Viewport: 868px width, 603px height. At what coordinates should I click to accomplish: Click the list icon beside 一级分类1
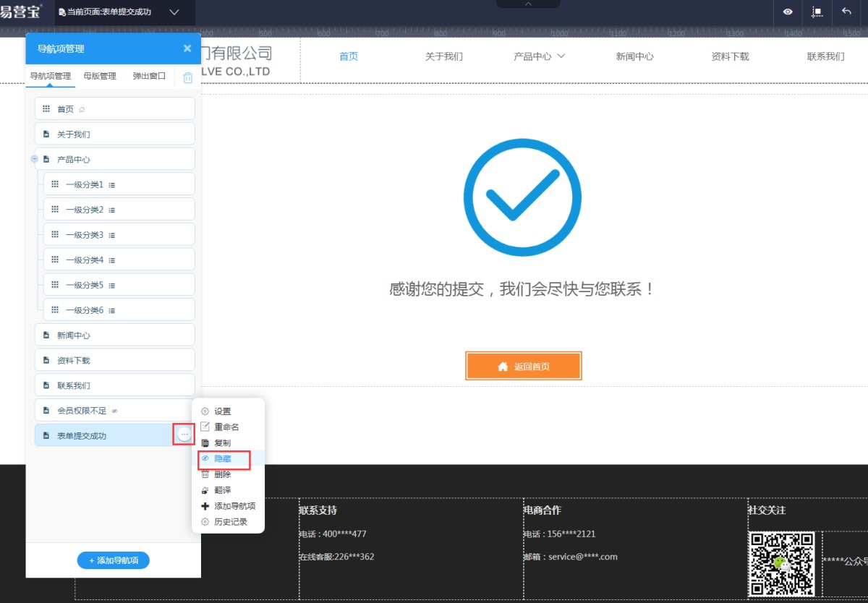(112, 185)
